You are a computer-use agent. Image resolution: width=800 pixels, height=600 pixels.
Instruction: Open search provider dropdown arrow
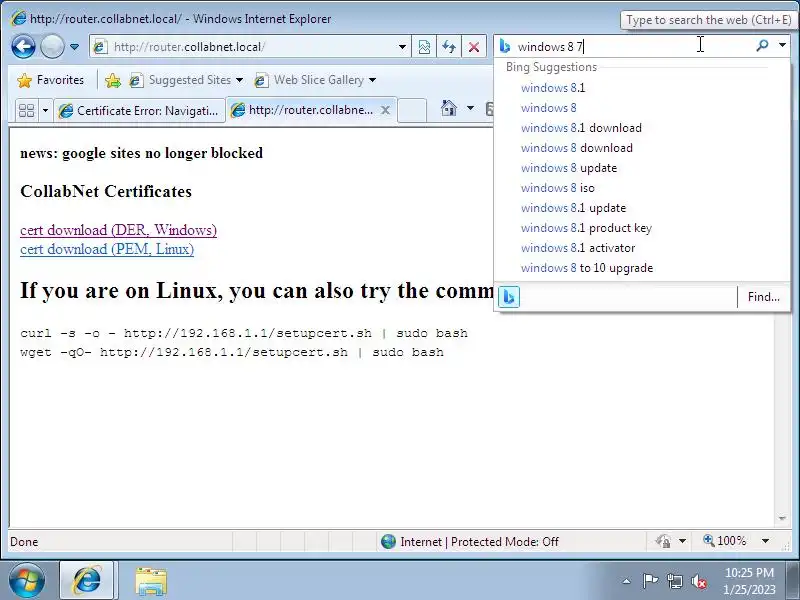click(x=782, y=45)
